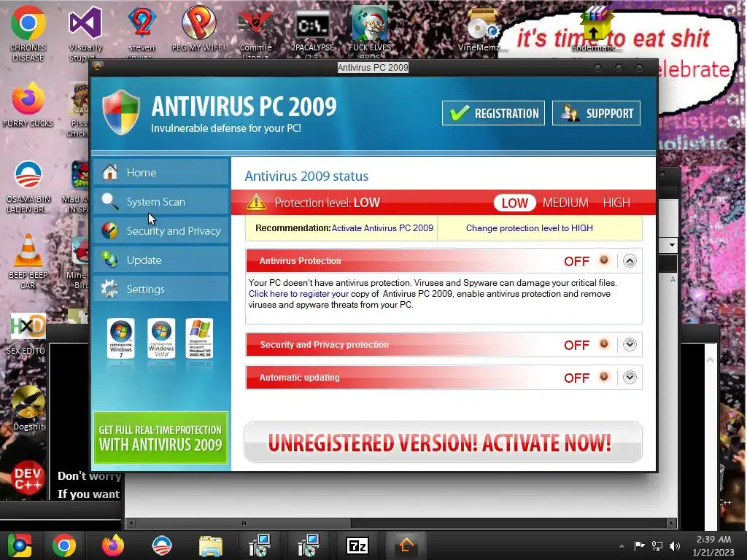This screenshot has width=747, height=560.
Task: Click Antivirus PC 2009 title bar text
Action: [x=373, y=68]
